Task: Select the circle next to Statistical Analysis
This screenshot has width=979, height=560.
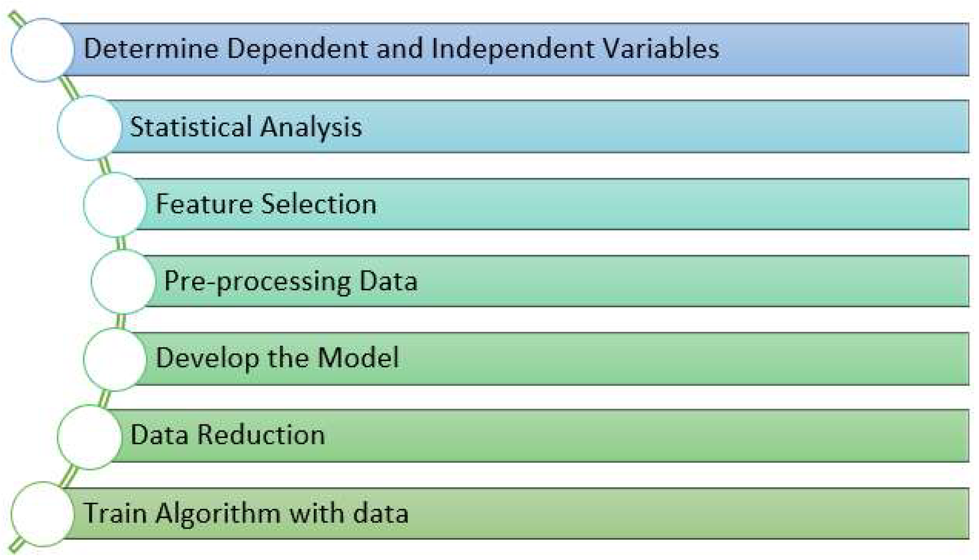Action: tap(89, 128)
